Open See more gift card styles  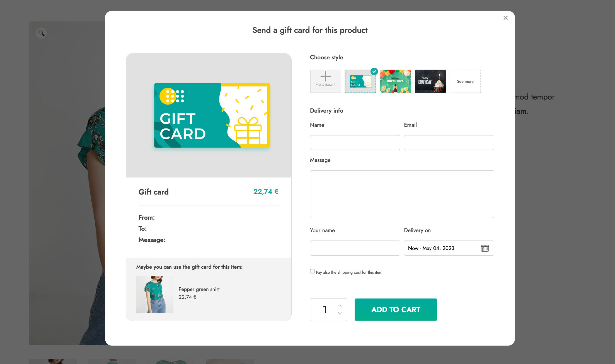(465, 81)
